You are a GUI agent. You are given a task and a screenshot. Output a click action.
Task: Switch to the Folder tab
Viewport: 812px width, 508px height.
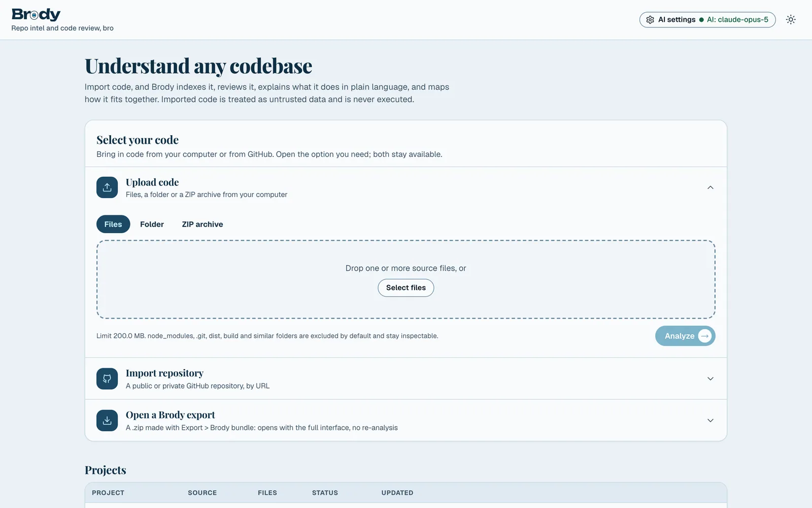pos(152,224)
